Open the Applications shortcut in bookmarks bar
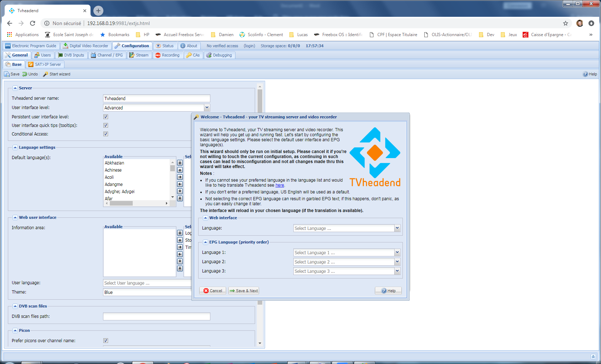Screen dimensions: 601x364 [x=23, y=35]
